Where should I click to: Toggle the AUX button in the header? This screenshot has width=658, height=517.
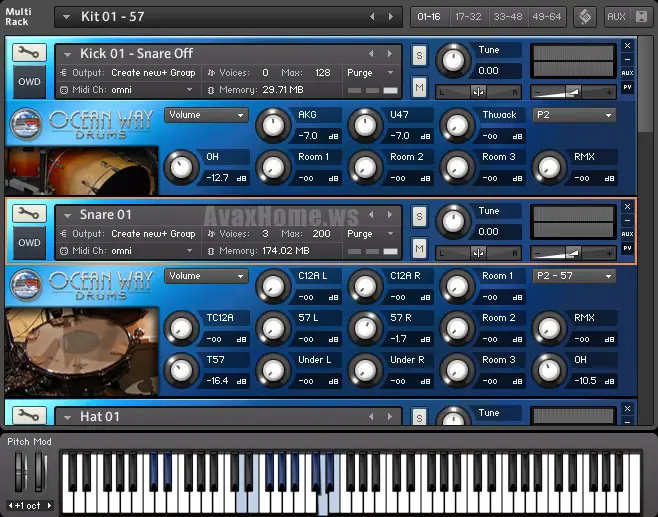[616, 17]
